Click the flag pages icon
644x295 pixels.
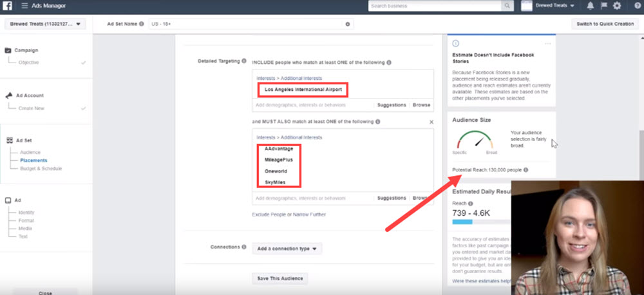[603, 6]
